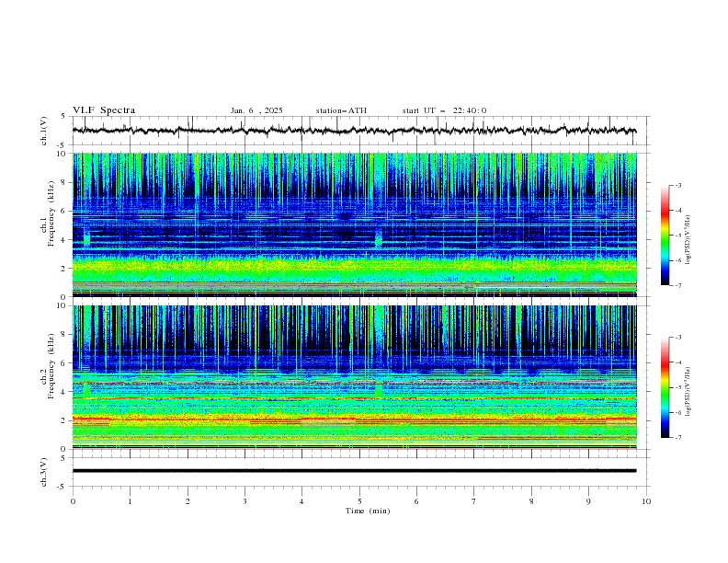Click the ch.2 spectrogram color bar
Screen dimensions: 728x563
click(x=665, y=387)
